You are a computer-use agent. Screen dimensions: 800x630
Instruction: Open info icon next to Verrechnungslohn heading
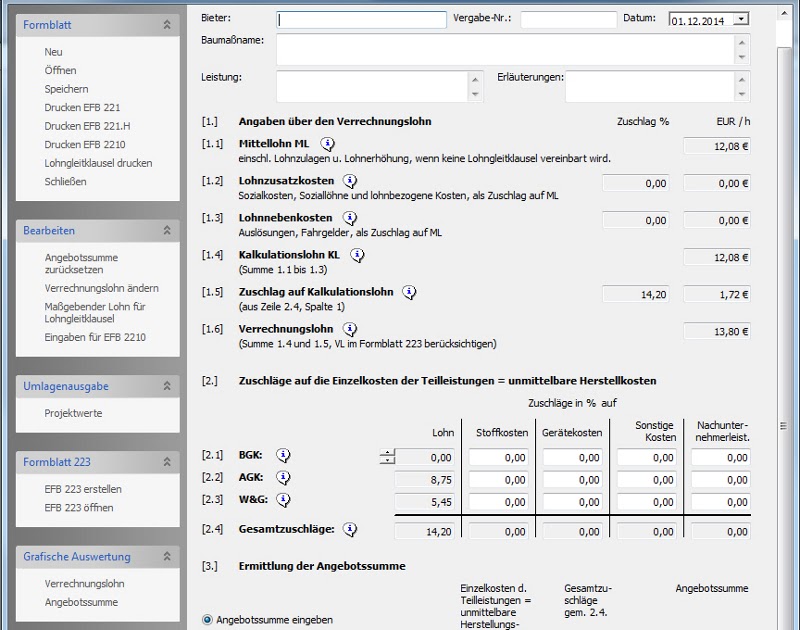pyautogui.click(x=349, y=330)
